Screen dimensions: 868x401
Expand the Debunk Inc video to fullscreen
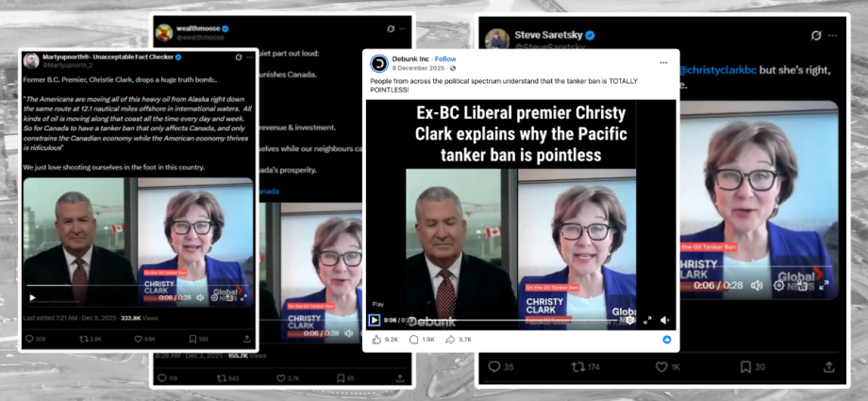click(647, 320)
